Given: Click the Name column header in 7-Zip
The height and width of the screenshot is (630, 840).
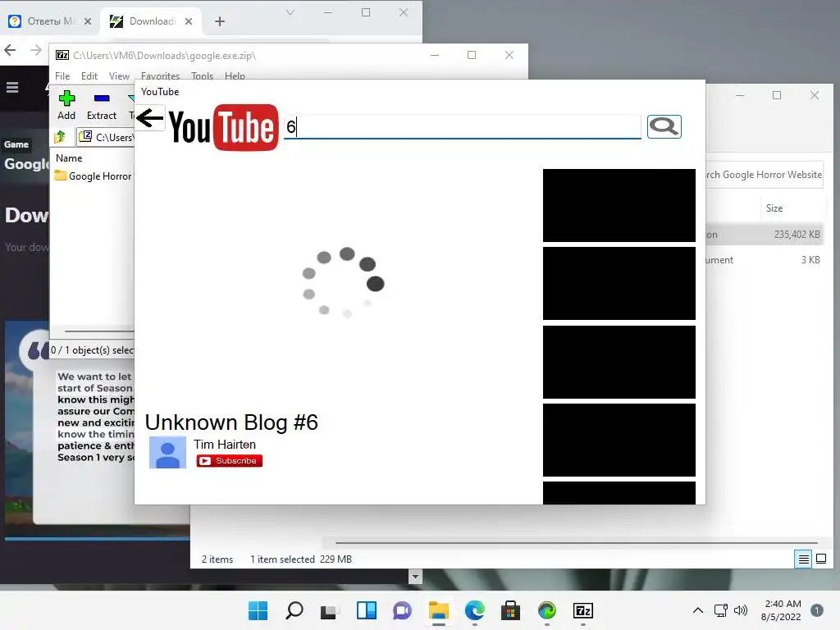Looking at the screenshot, I should click(x=69, y=158).
